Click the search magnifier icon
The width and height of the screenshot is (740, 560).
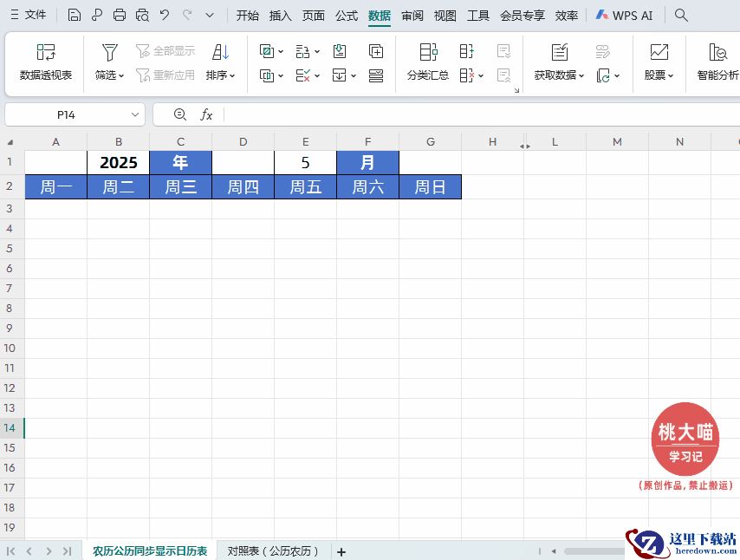pos(680,15)
